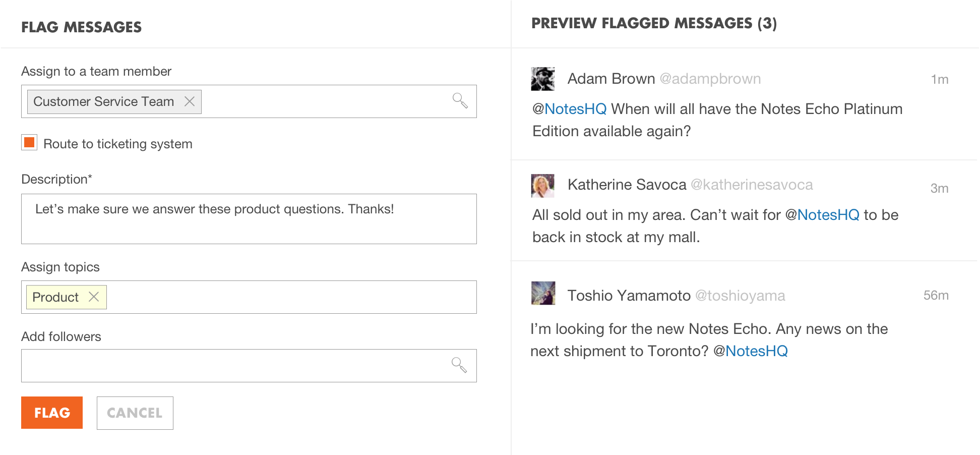Cancel flagging the messages
The width and height of the screenshot is (980, 455).
click(x=135, y=413)
